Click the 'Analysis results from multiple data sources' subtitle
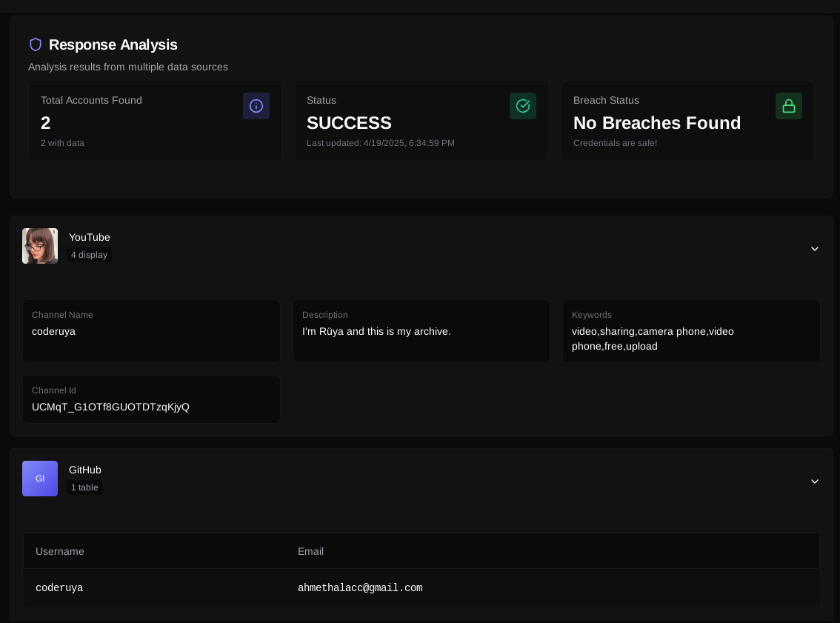840x623 pixels. pos(128,67)
